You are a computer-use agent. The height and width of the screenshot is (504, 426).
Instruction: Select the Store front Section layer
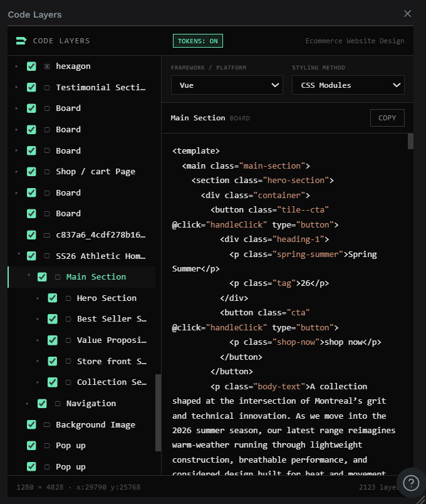pyautogui.click(x=112, y=361)
